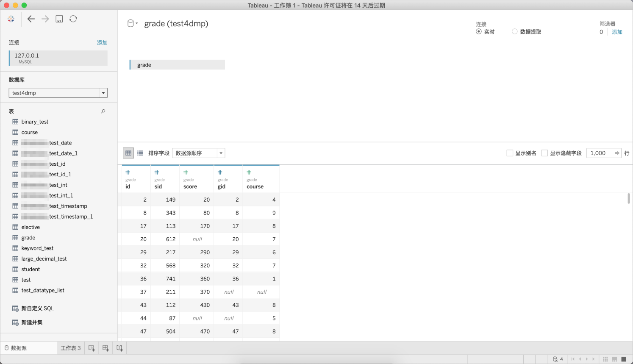Select the table ending in test_date
The width and height of the screenshot is (633, 364).
click(46, 143)
